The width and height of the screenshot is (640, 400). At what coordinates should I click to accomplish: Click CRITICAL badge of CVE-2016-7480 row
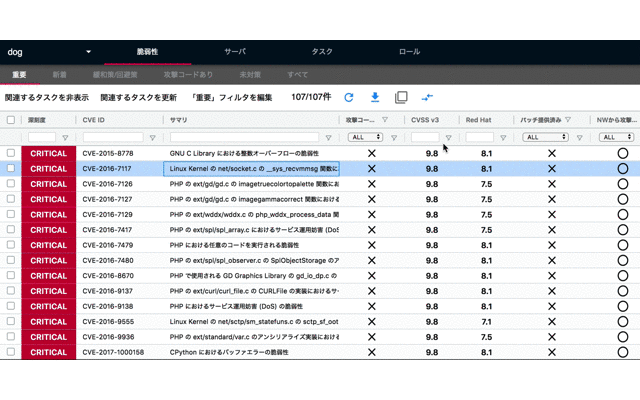pos(49,260)
